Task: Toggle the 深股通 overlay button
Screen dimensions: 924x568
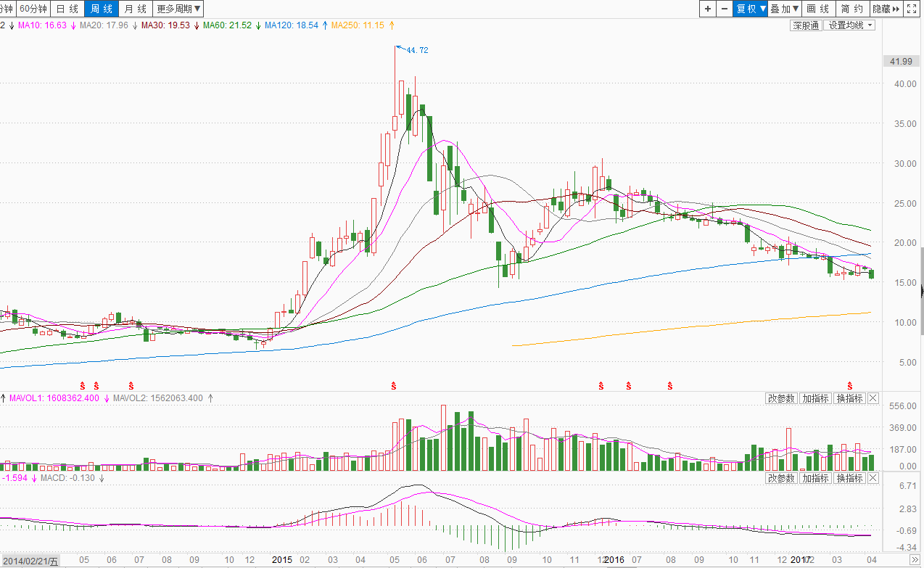Action: (806, 25)
